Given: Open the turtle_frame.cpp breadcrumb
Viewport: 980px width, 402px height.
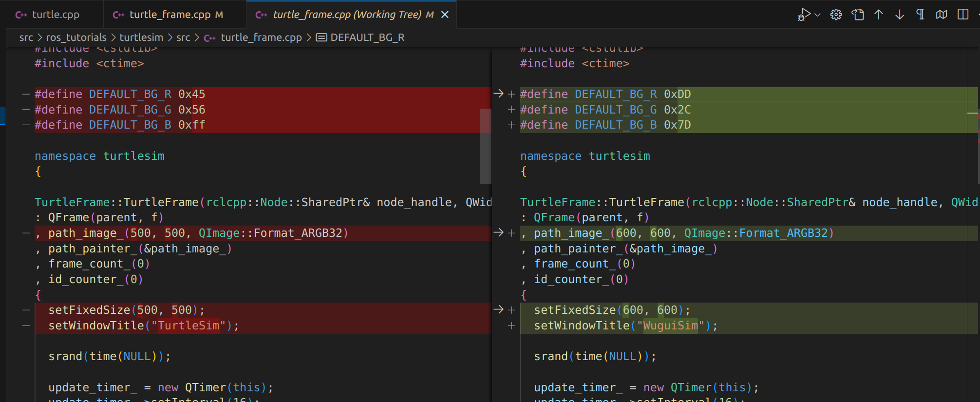Looking at the screenshot, I should point(261,38).
